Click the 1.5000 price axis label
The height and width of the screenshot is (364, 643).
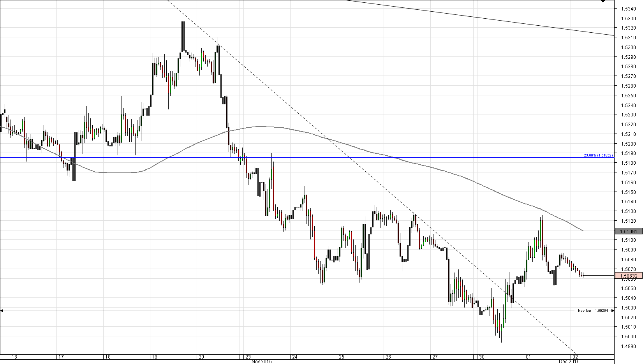(x=629, y=337)
